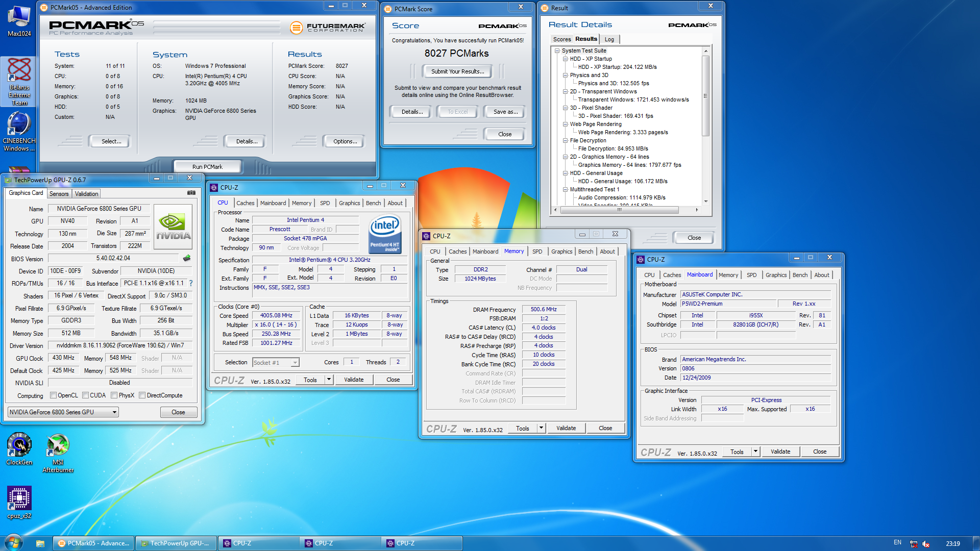The height and width of the screenshot is (551, 980).
Task: Click the Run PCMark button
Action: (207, 167)
